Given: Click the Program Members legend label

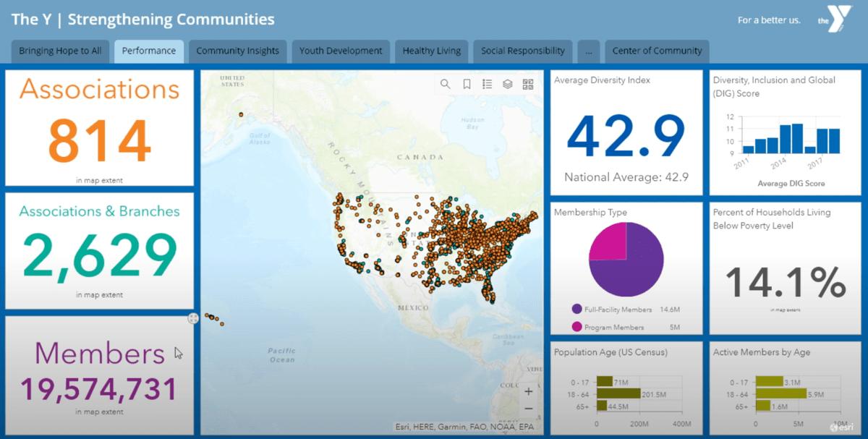Looking at the screenshot, I should pyautogui.click(x=614, y=328).
